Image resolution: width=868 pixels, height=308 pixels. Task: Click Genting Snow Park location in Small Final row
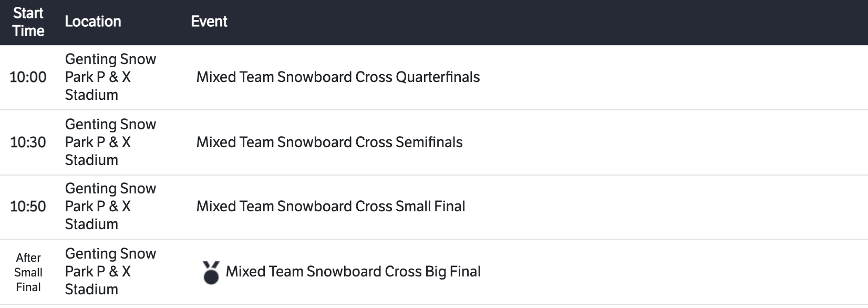pos(110,207)
